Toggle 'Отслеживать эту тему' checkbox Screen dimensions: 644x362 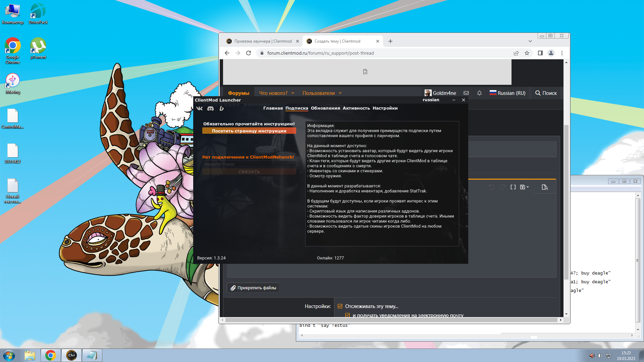pyautogui.click(x=340, y=306)
